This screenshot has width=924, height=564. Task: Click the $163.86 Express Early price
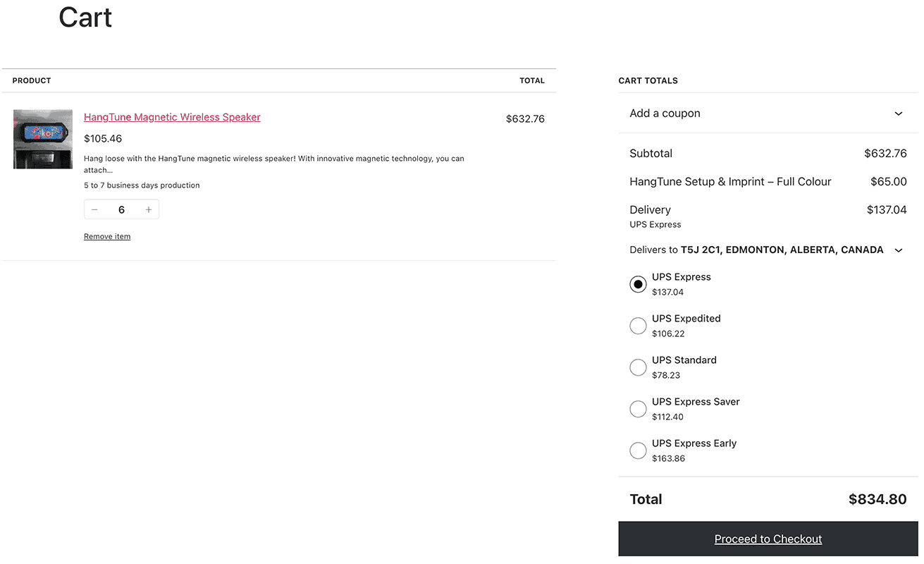(668, 458)
